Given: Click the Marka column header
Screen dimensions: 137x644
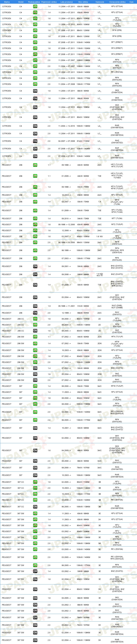Looking at the screenshot, I should pyautogui.click(x=7, y=2).
